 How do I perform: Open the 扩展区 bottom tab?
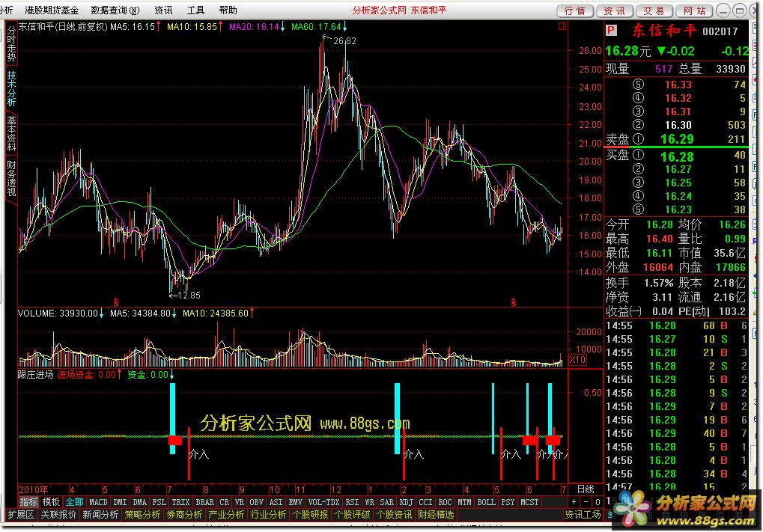pos(21,515)
